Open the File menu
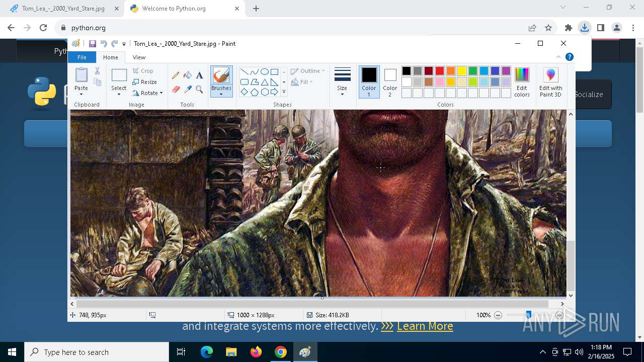The height and width of the screenshot is (362, 644). coord(82,57)
